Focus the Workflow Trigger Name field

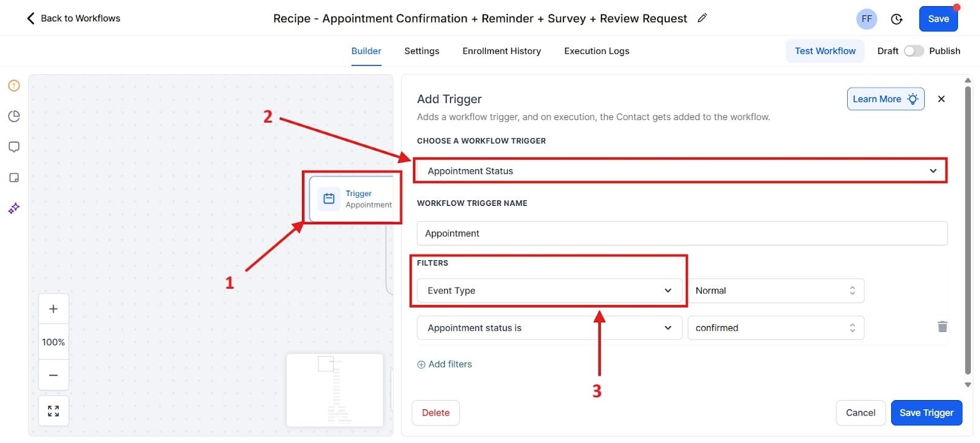(682, 233)
